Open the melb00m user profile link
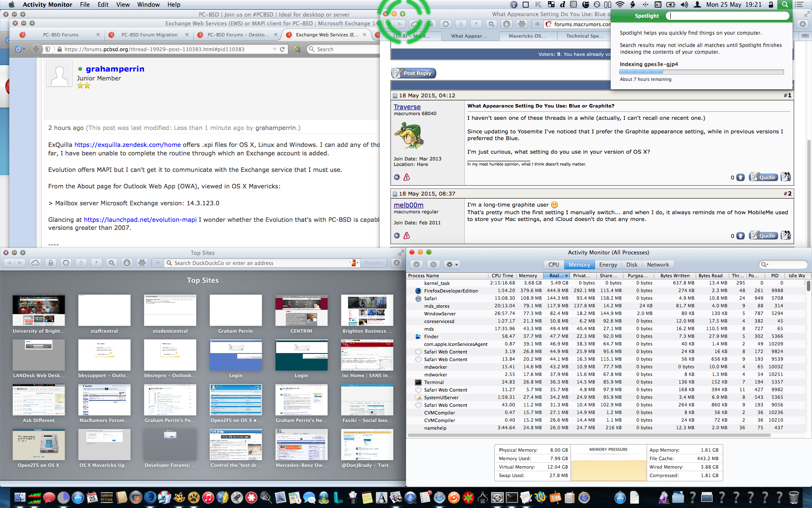This screenshot has width=812, height=508. 409,205
